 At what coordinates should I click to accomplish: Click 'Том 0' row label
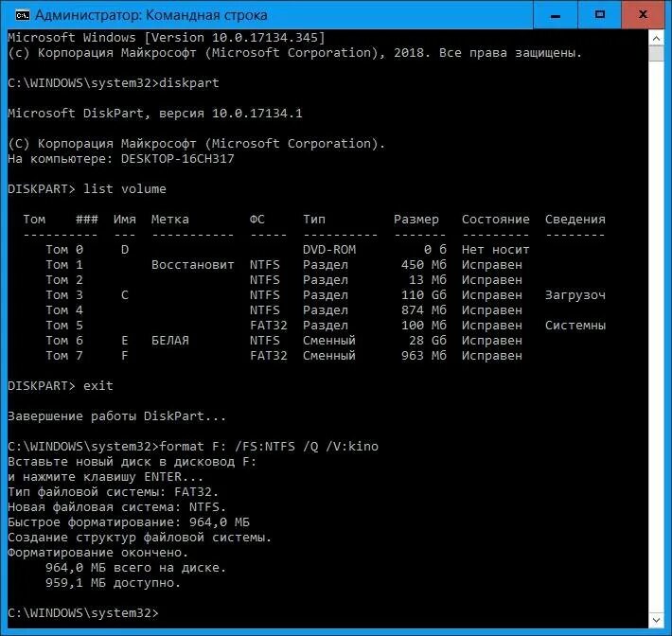(x=64, y=250)
